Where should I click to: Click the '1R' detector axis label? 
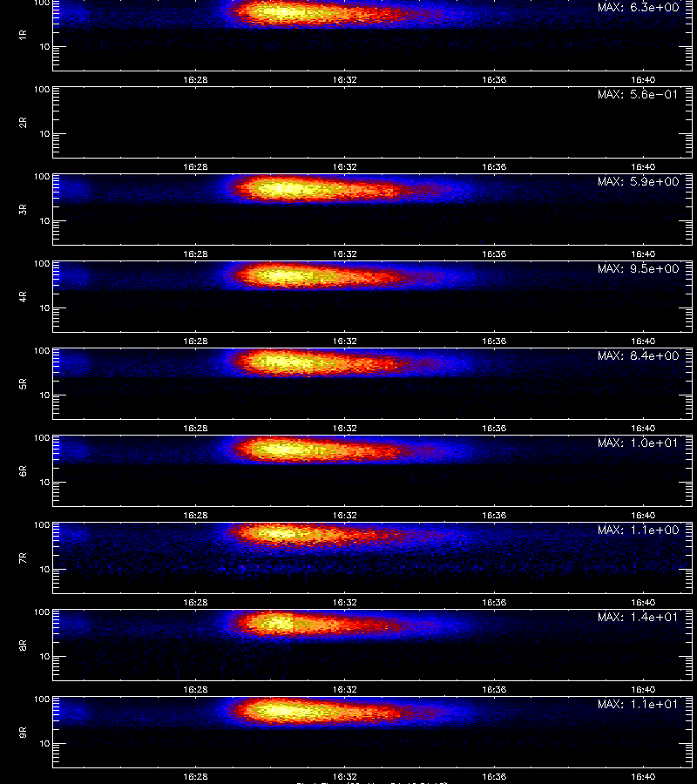23,35
